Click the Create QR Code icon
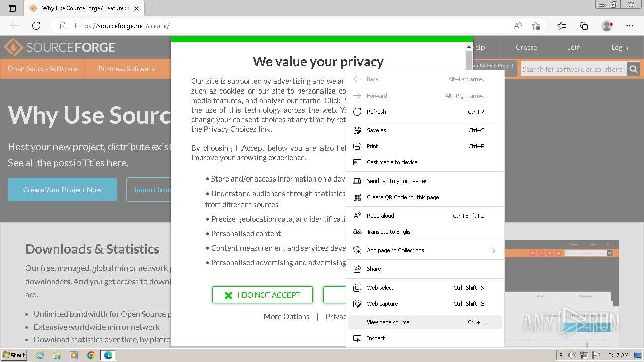The width and height of the screenshot is (644, 362). 357,197
